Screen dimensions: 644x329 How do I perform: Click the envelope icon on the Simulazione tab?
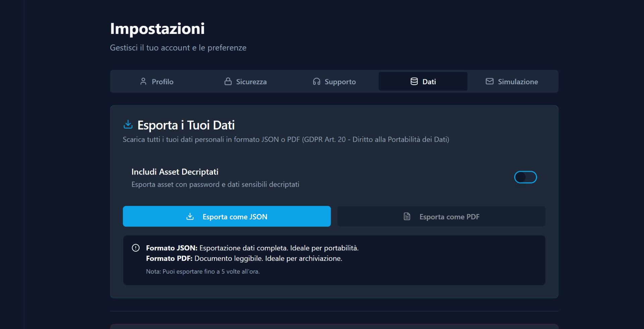489,81
